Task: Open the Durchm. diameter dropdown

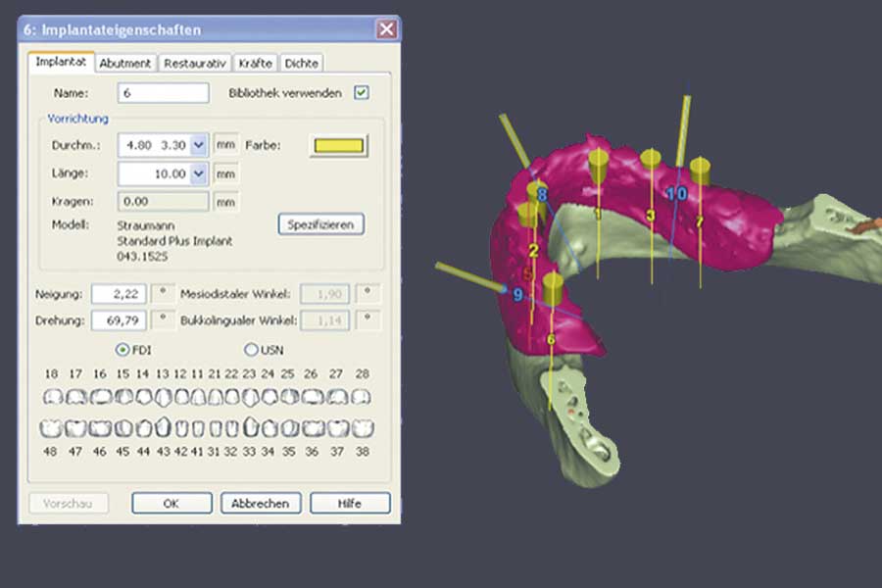Action: tap(199, 145)
